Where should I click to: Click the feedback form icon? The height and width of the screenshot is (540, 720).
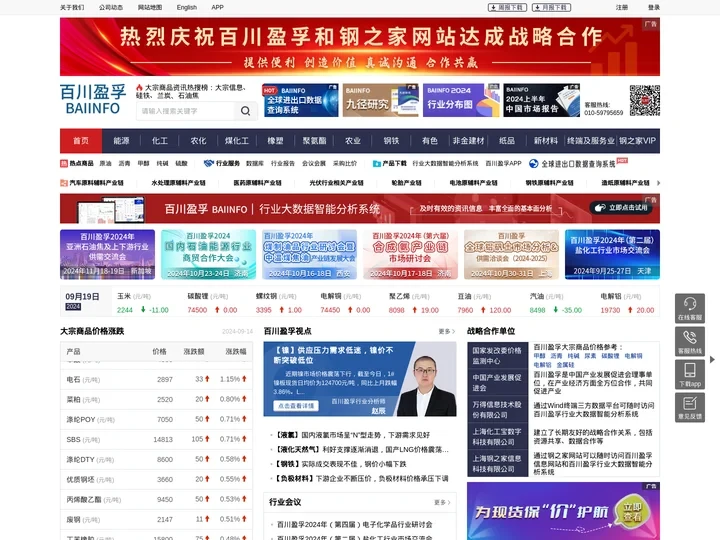click(x=690, y=407)
